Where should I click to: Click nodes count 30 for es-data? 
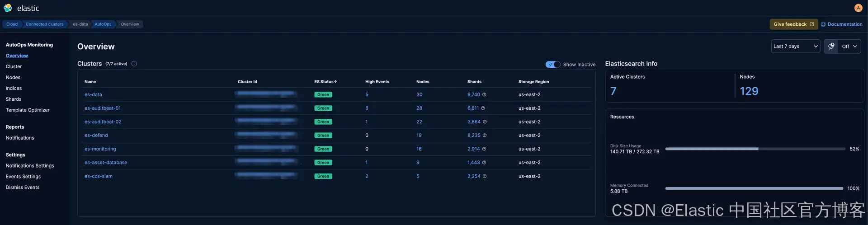[420, 94]
